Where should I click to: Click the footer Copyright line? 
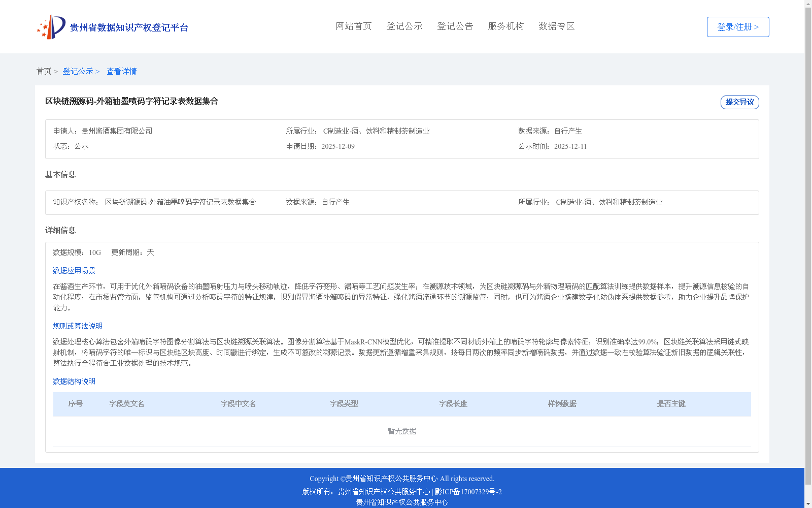pos(402,479)
